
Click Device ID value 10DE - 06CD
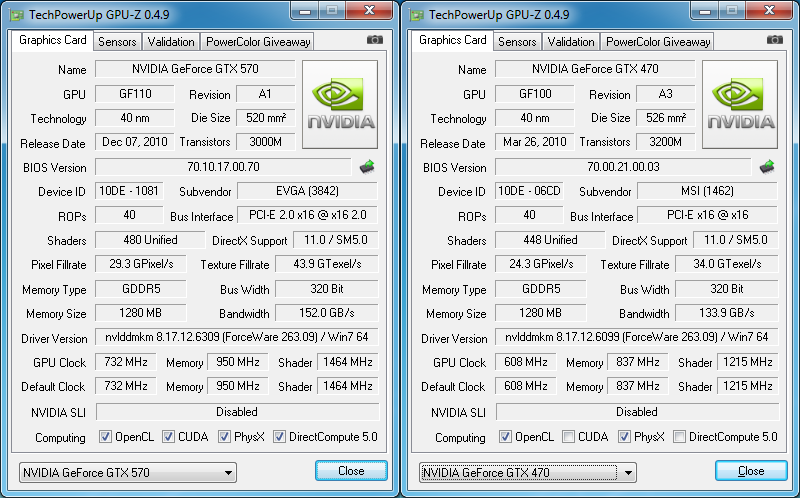pos(529,191)
